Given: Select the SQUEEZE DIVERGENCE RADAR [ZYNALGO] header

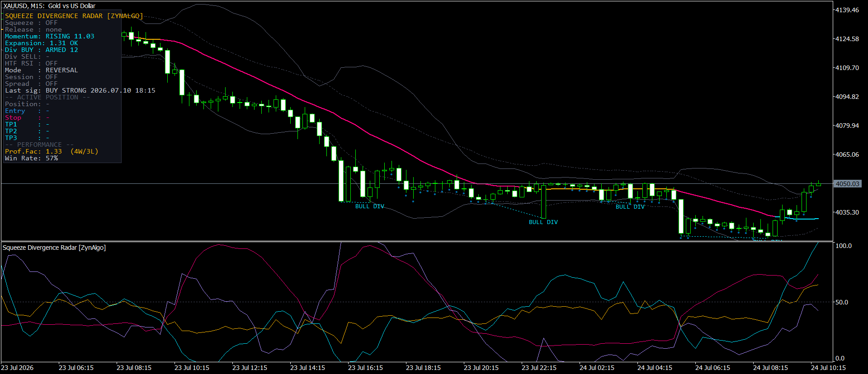Looking at the screenshot, I should [74, 16].
